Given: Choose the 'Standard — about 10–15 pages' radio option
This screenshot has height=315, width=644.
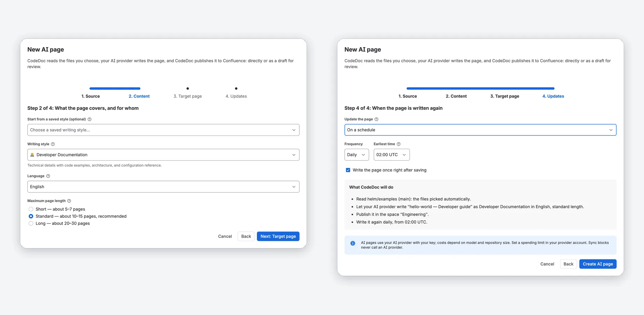Looking at the screenshot, I should click(31, 216).
